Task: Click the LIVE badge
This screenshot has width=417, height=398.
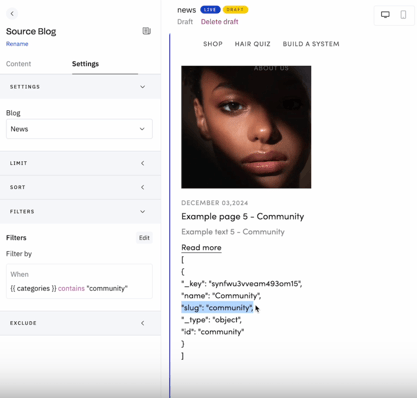Action: point(210,10)
